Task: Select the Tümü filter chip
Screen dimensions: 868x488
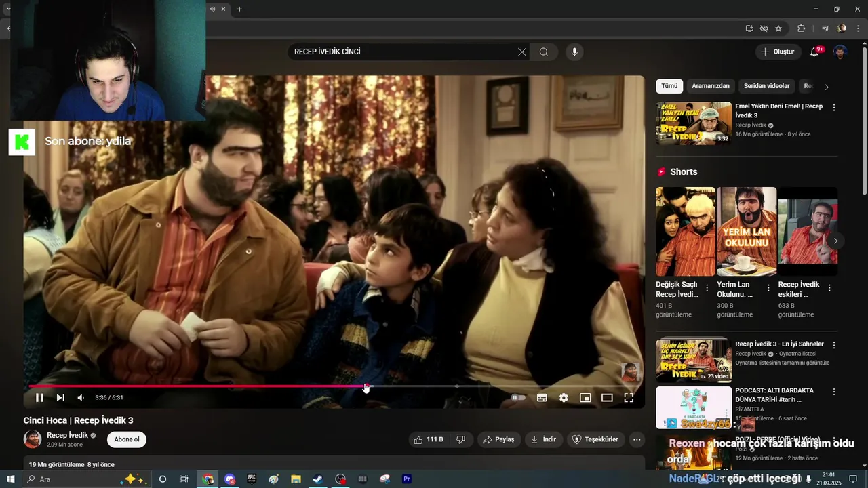Action: click(669, 86)
